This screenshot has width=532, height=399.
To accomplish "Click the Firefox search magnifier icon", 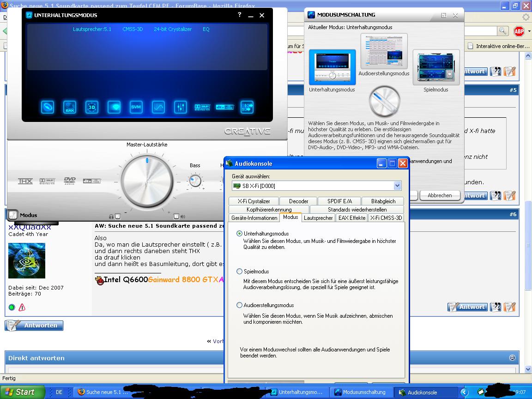I will click(x=503, y=31).
